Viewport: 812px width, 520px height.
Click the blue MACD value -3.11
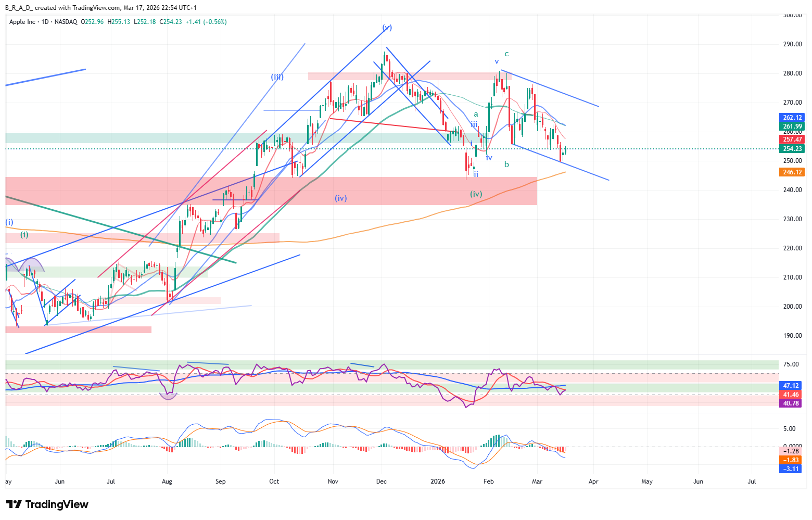click(791, 469)
